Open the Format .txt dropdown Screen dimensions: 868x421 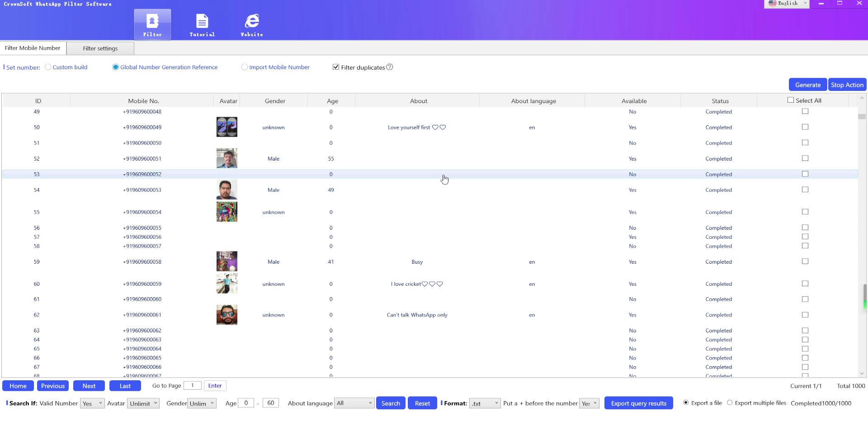(x=485, y=403)
